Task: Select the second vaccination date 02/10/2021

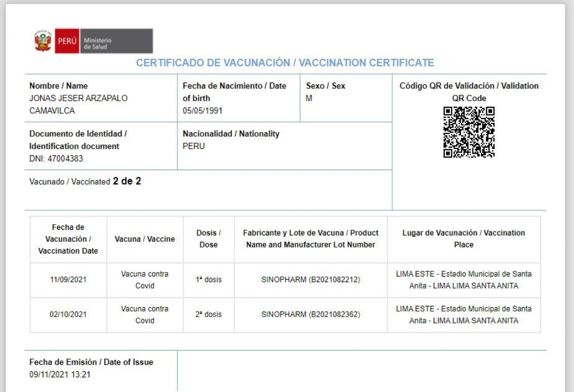Action: pyautogui.click(x=68, y=314)
